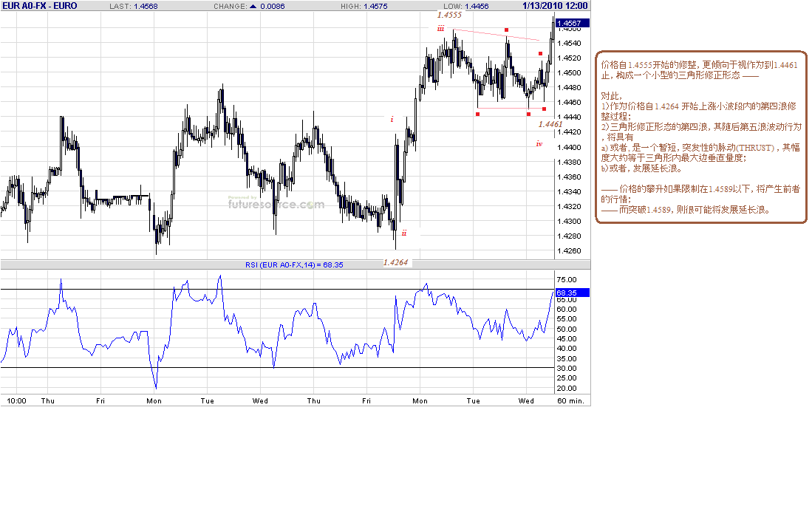Select the EUR A0-FX - EURO chart title
Image resolution: width=812 pixels, height=526 pixels.
coord(40,6)
